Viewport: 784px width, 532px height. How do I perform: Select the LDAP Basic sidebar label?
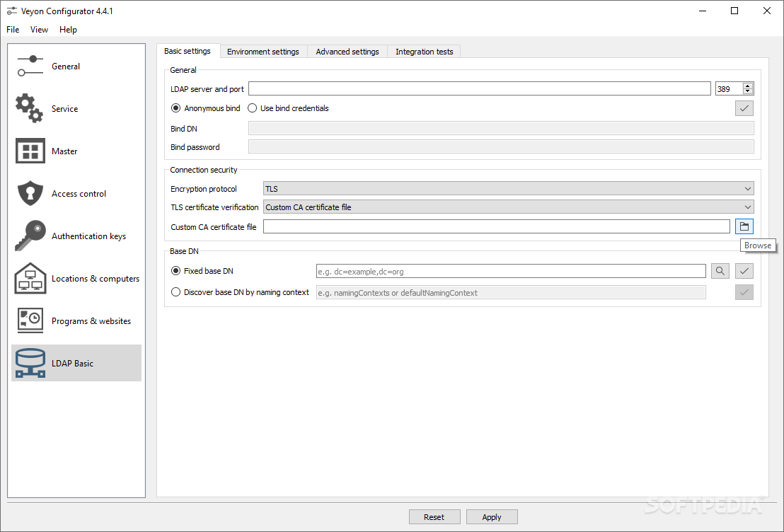pyautogui.click(x=72, y=364)
